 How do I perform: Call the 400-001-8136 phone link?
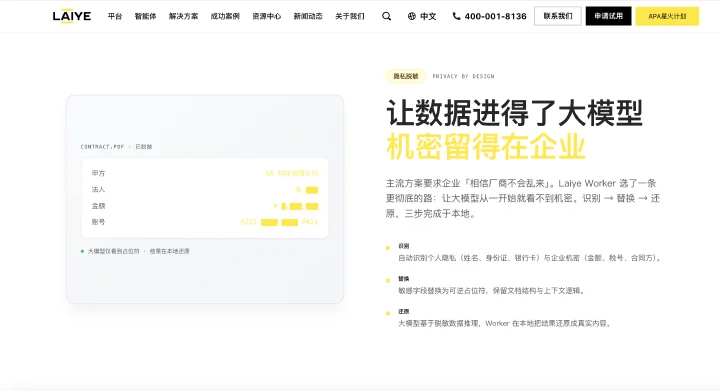coord(495,16)
